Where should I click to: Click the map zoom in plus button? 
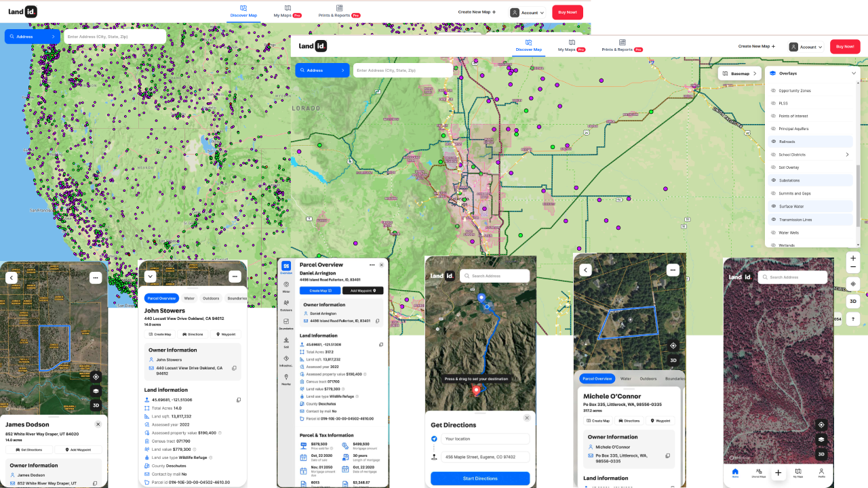pyautogui.click(x=853, y=258)
